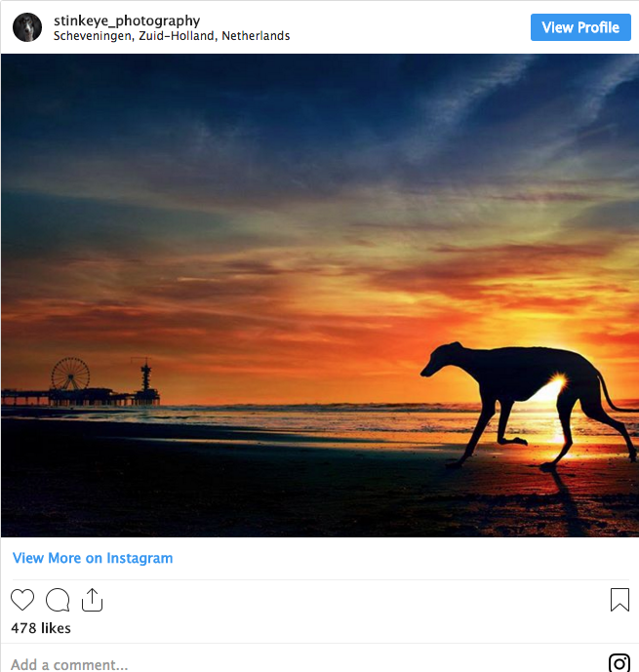The height and width of the screenshot is (672, 639).
Task: Share the post using the share icon
Action: point(92,600)
